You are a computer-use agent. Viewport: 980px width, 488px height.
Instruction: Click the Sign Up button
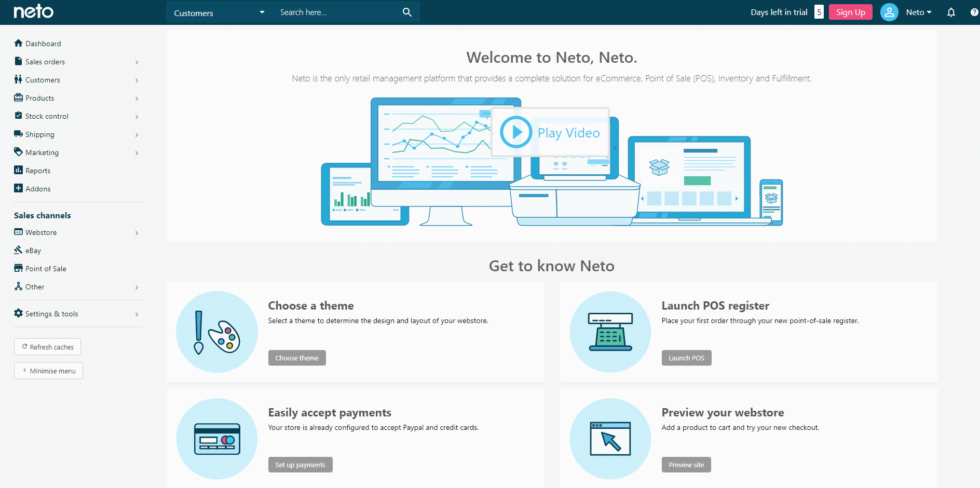pyautogui.click(x=850, y=12)
